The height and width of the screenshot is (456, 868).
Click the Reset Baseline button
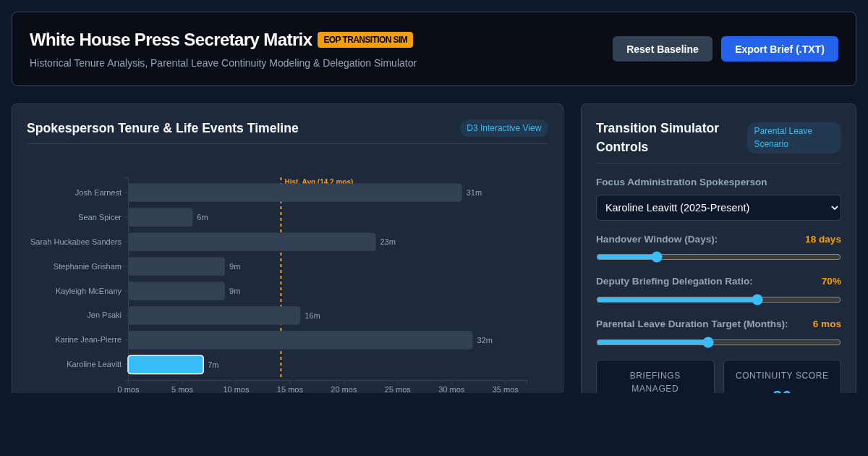click(x=663, y=49)
